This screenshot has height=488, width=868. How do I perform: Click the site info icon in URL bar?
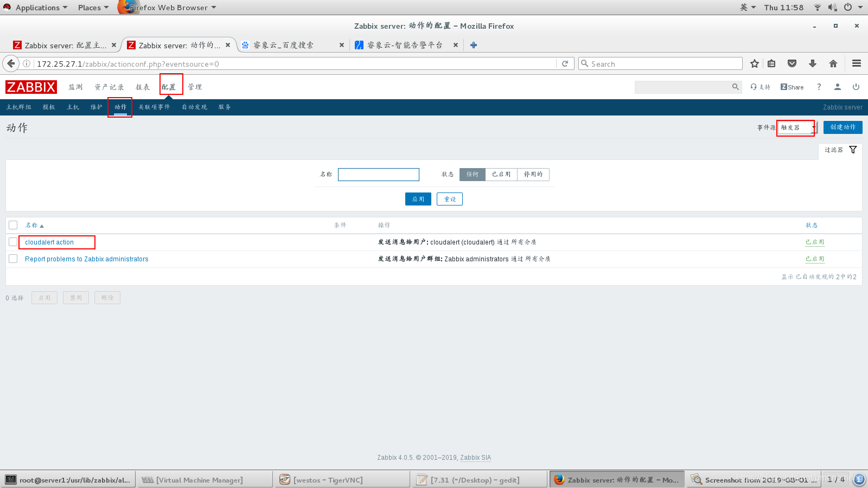point(27,63)
